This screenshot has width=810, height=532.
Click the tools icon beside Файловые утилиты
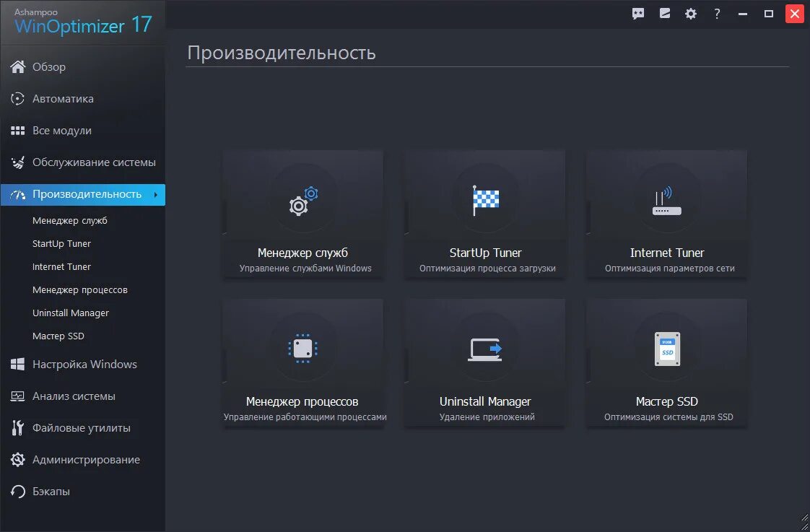pos(17,428)
